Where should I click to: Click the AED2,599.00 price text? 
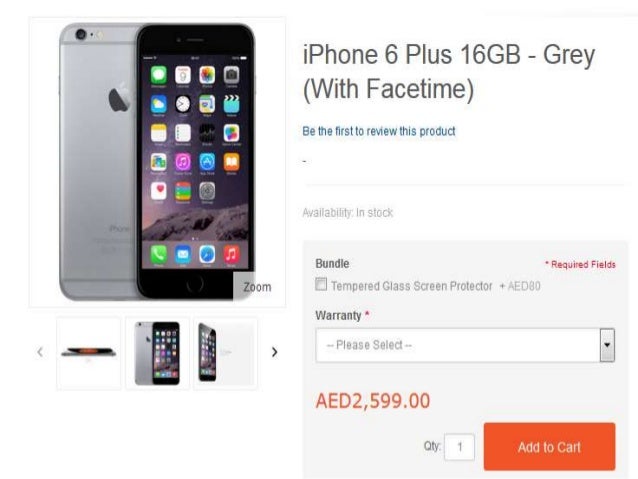coord(373,400)
